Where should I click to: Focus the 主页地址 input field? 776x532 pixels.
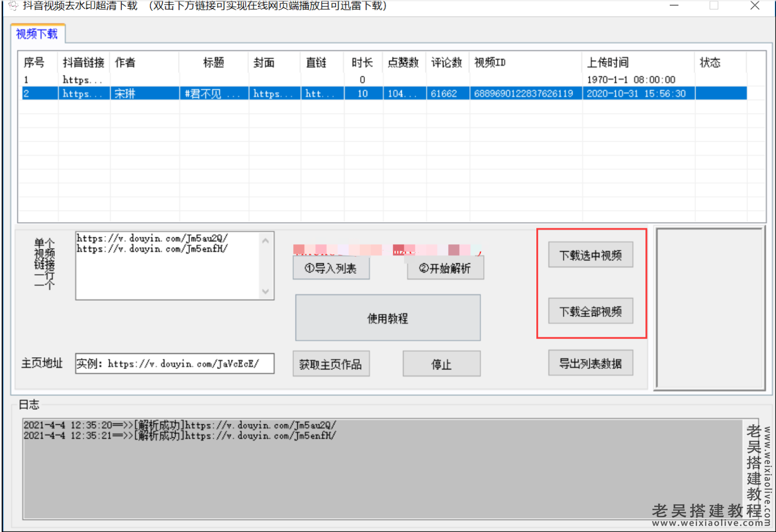coord(174,363)
